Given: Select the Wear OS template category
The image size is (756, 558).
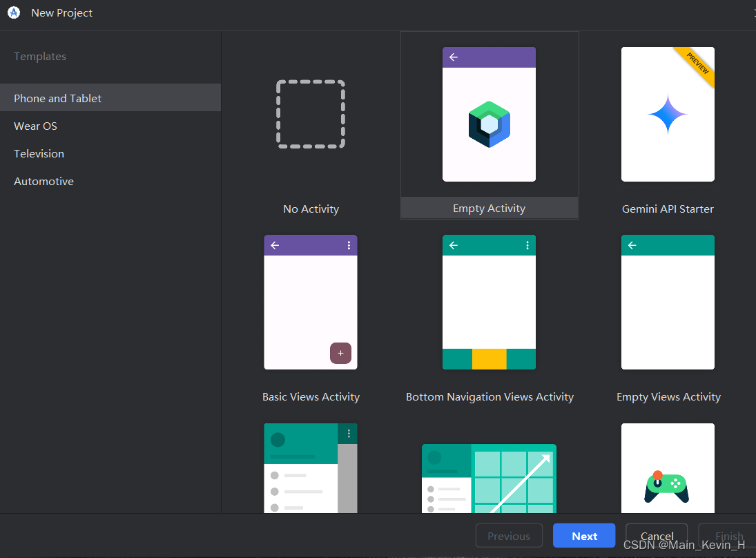Looking at the screenshot, I should [x=110, y=126].
